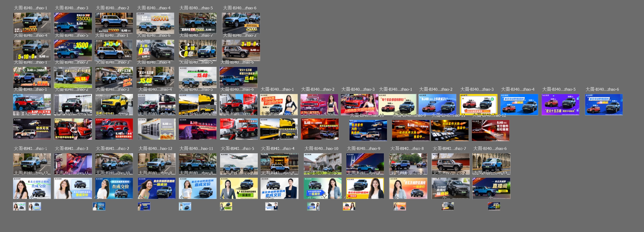
Task: Click the white artboard with girl and rounded car frame
Action: [73, 189]
